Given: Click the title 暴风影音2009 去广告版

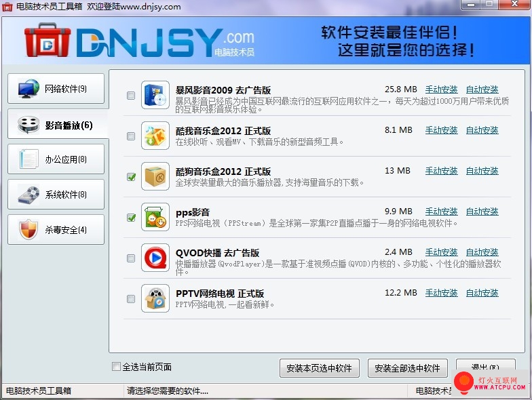Looking at the screenshot, I should [223, 90].
